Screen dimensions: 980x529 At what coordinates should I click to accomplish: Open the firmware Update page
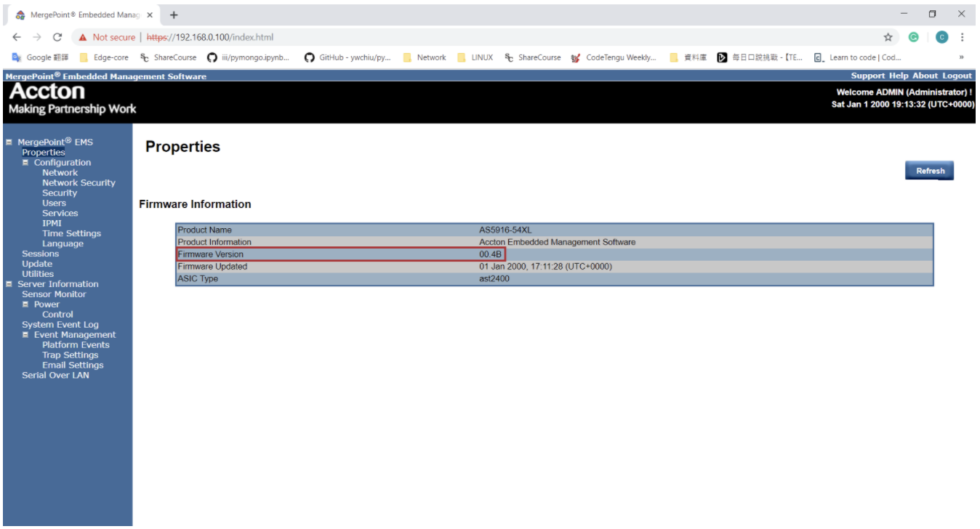[x=37, y=264]
